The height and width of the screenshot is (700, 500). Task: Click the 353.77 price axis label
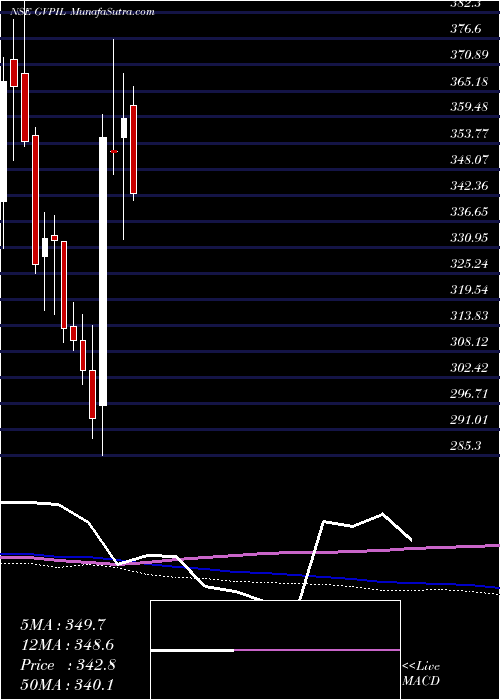pyautogui.click(x=469, y=133)
